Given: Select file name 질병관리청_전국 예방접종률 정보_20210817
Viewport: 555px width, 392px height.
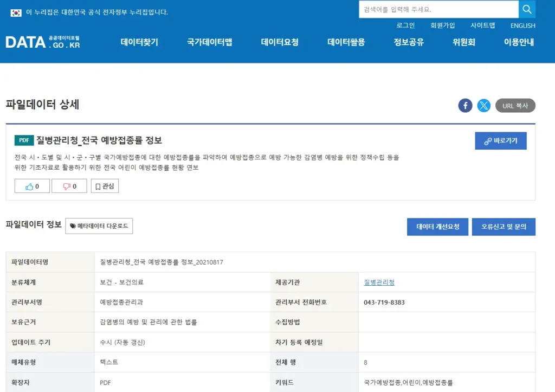Looking at the screenshot, I should (x=162, y=262).
